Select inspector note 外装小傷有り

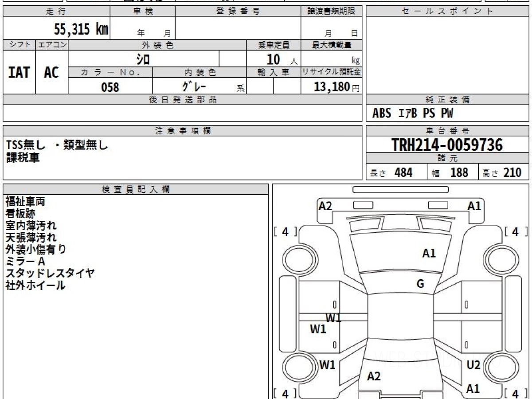click(x=36, y=250)
